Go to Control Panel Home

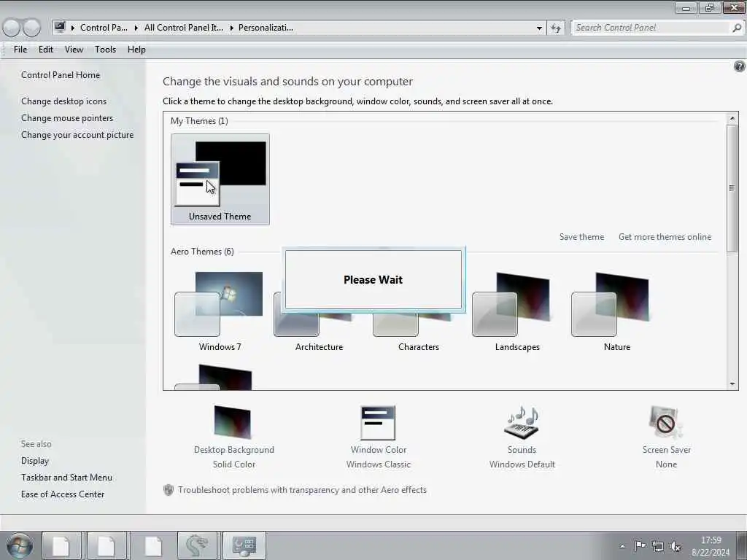point(61,75)
